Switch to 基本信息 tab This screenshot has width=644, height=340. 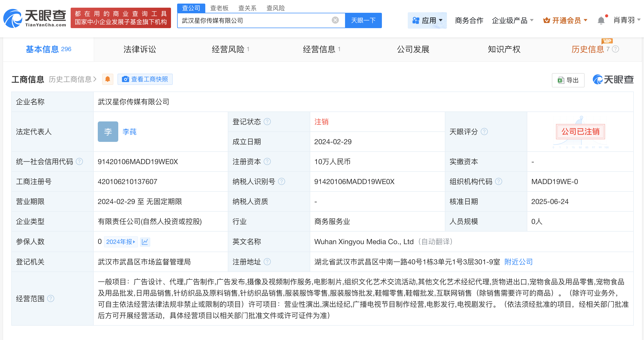click(49, 49)
